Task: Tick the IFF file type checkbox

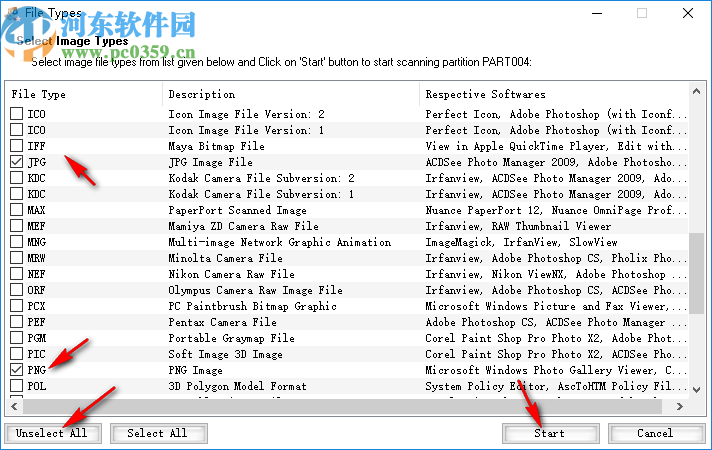Action: point(16,146)
